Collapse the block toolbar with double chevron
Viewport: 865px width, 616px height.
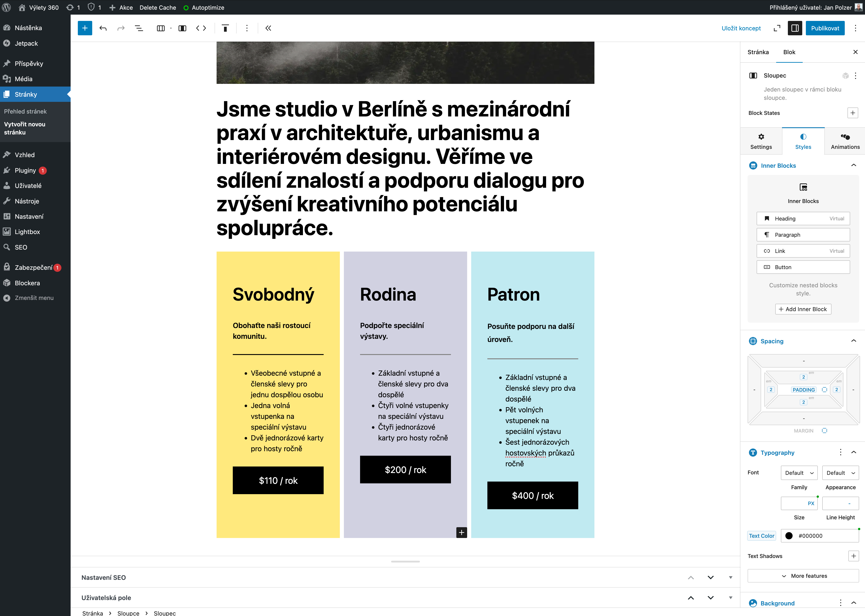268,28
